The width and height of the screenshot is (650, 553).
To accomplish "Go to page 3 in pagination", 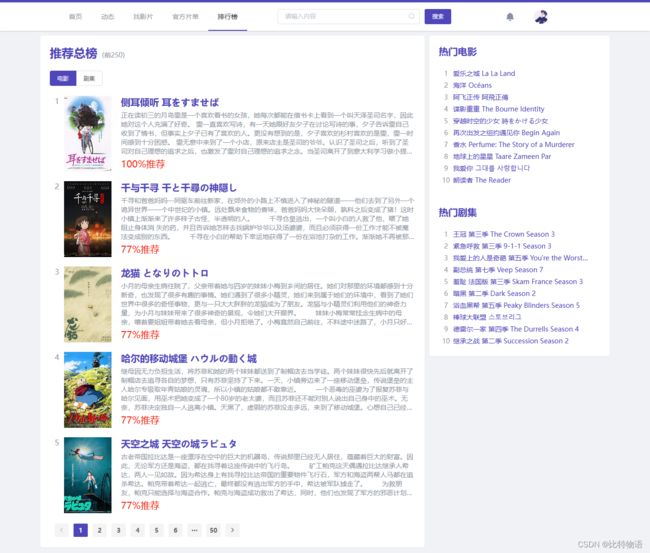I will point(119,530).
